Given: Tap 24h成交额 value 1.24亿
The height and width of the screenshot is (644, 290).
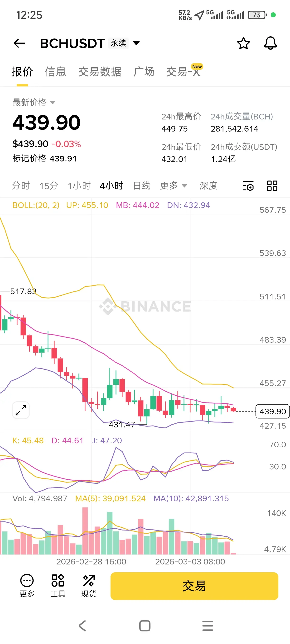Looking at the screenshot, I should (x=223, y=159).
